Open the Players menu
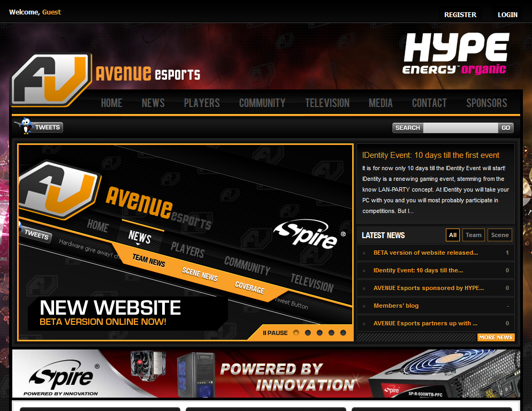 tap(202, 103)
